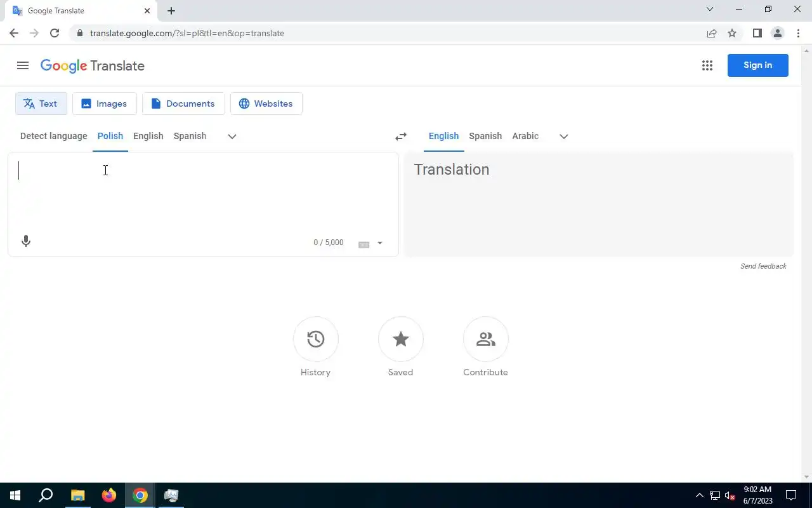
Task: Expand more source languages list
Action: [232, 137]
